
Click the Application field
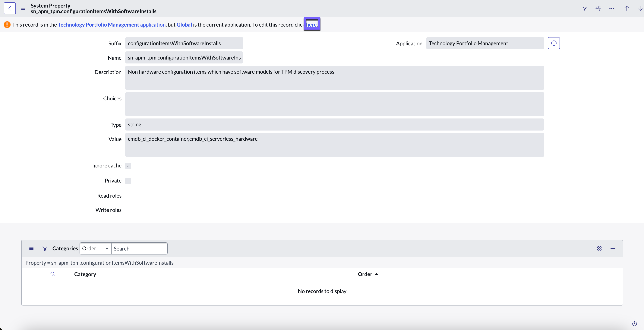click(485, 43)
